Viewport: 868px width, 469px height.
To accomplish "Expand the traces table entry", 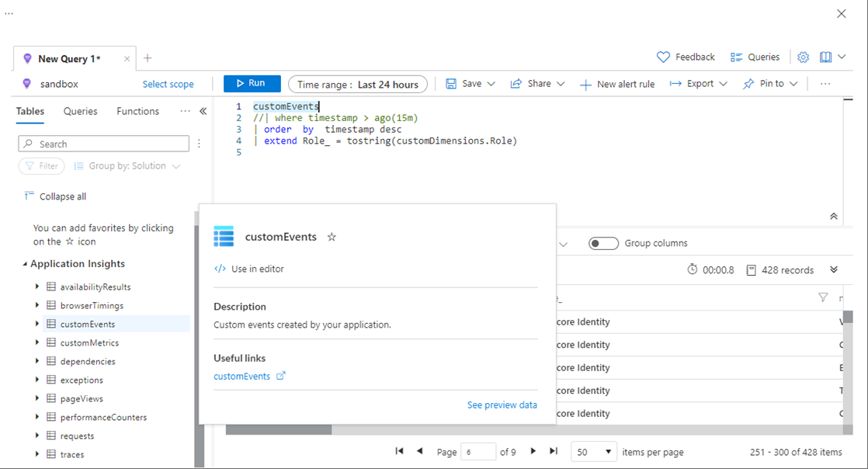I will point(36,454).
